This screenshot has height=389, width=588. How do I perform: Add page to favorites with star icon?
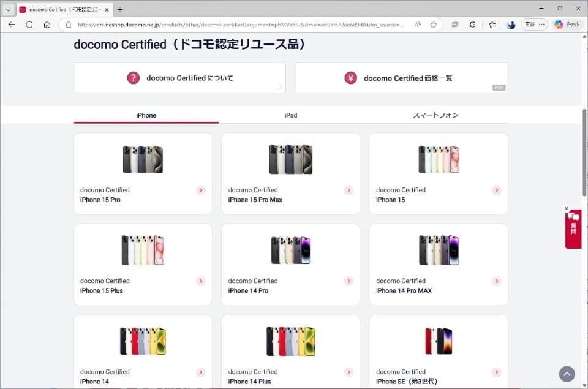(x=434, y=25)
